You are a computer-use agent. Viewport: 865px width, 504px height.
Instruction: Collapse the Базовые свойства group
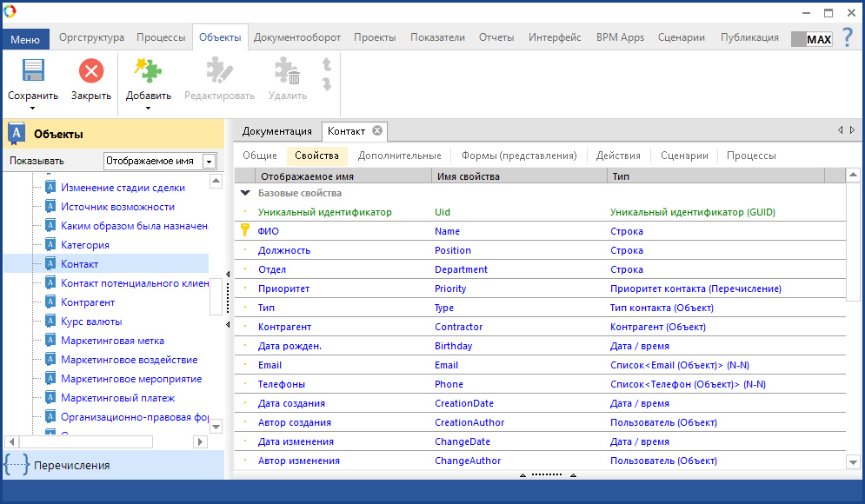(x=245, y=193)
